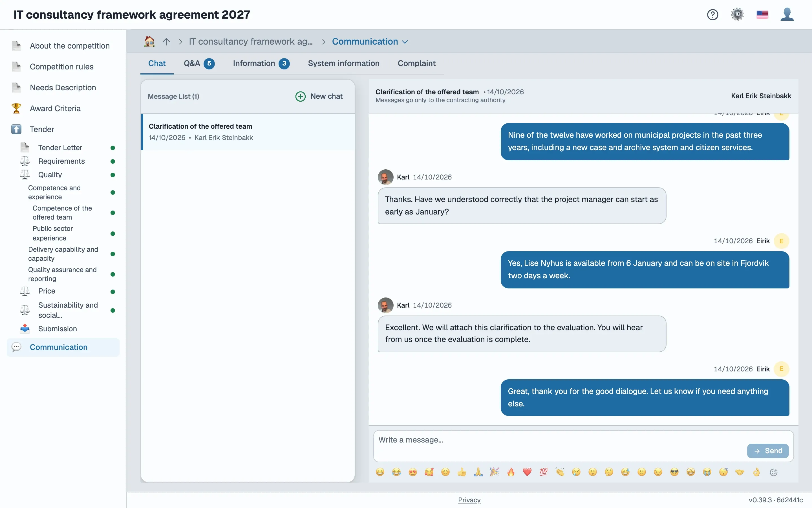Open Submission in sidebar
Screen dimensions: 812x508
click(x=58, y=329)
